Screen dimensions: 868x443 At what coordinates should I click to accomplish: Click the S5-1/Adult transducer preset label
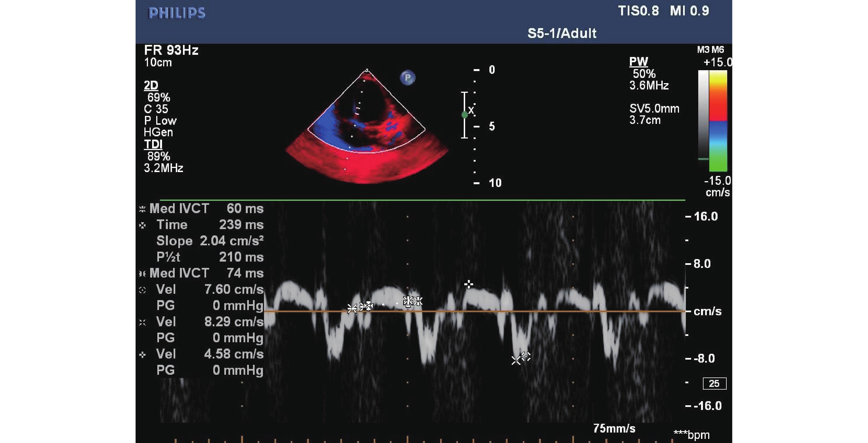point(562,33)
